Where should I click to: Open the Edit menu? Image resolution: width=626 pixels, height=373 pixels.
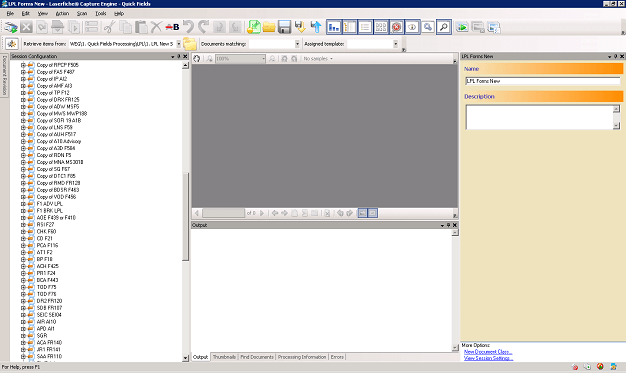pyautogui.click(x=26, y=14)
